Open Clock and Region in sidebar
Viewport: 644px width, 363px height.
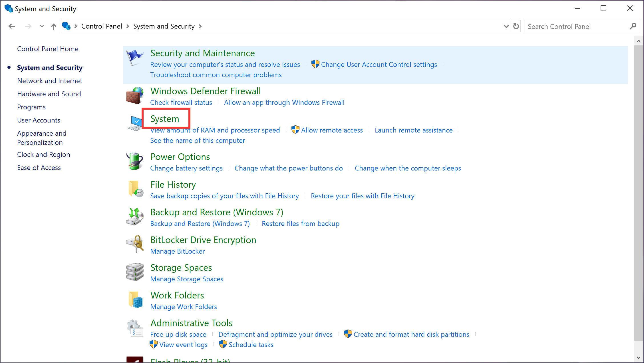coord(44,155)
